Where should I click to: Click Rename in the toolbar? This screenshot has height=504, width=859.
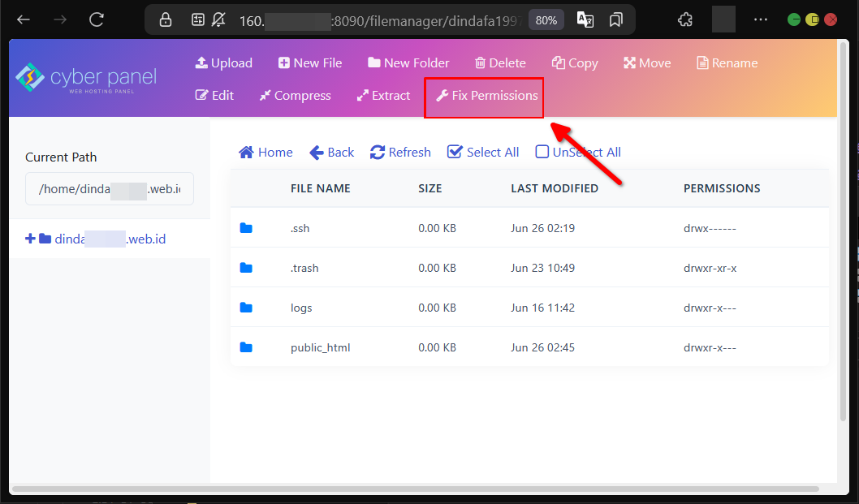(x=727, y=63)
